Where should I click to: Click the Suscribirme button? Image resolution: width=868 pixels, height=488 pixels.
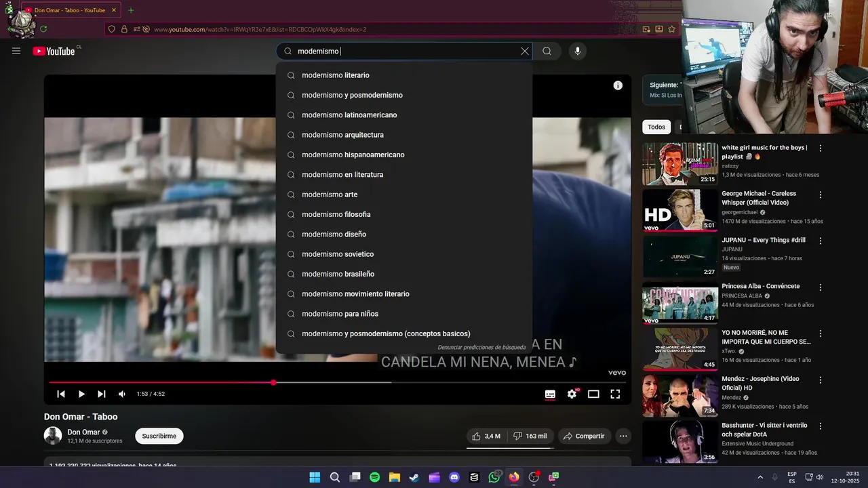coord(159,436)
